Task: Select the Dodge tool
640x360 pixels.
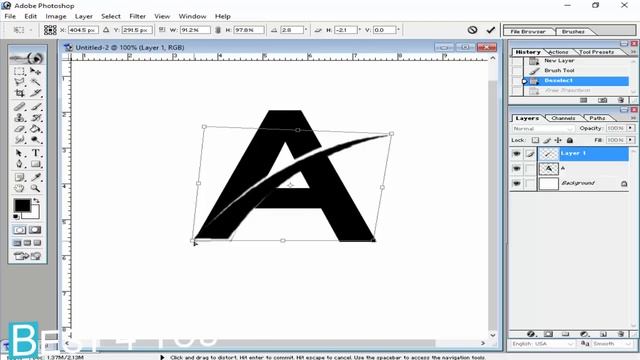Action: pos(36,140)
